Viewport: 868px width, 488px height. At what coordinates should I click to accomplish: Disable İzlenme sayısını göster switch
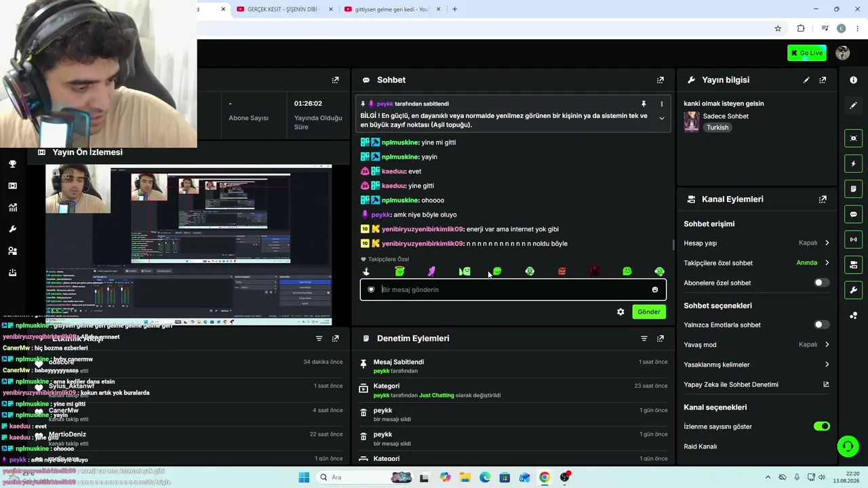coord(821,426)
